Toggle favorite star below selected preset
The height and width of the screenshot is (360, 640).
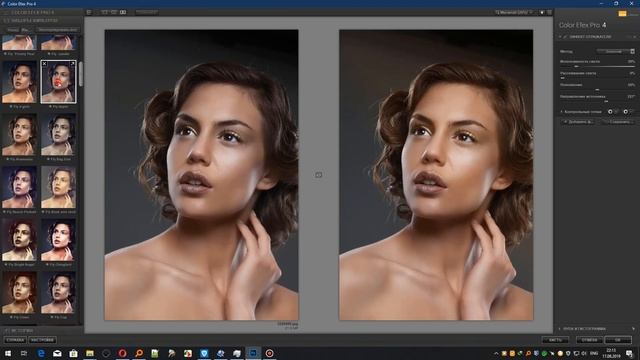coord(51,107)
